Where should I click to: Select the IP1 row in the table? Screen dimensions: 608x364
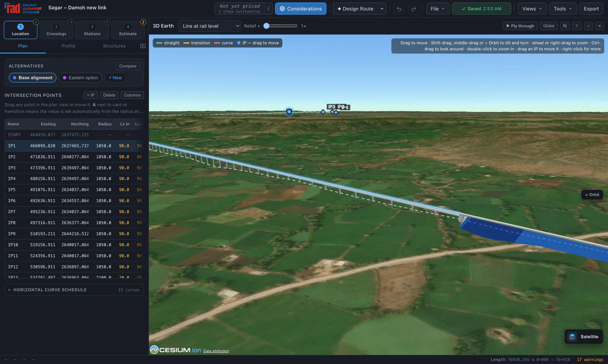74,146
